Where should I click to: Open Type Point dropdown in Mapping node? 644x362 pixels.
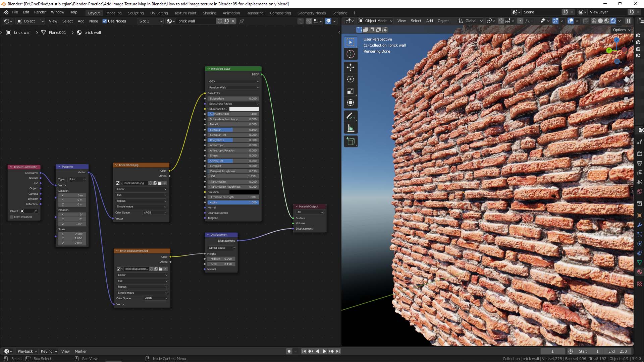77,179
